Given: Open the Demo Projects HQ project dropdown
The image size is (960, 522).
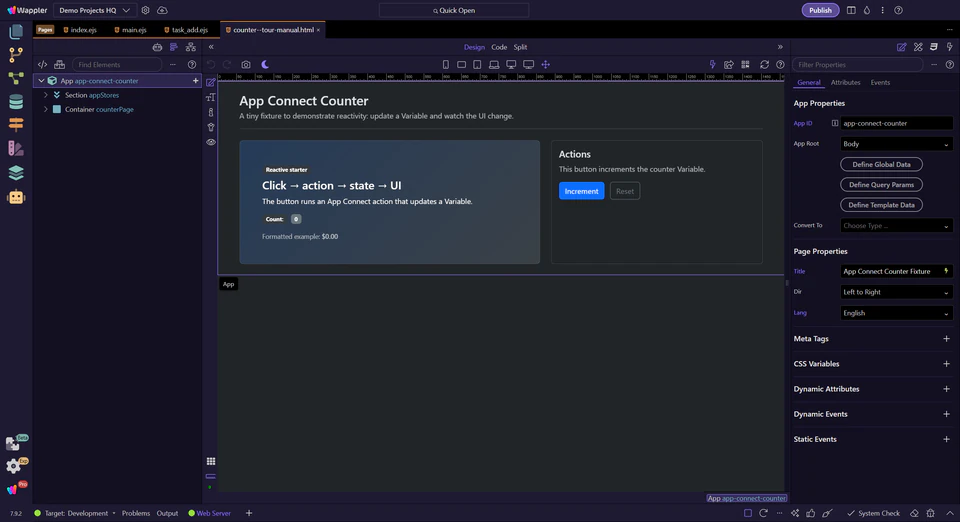Looking at the screenshot, I should (94, 10).
